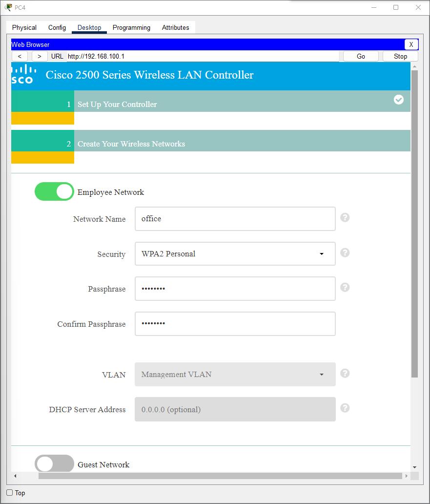Click the help icon beside Passphrase field
The image size is (430, 504).
[345, 287]
